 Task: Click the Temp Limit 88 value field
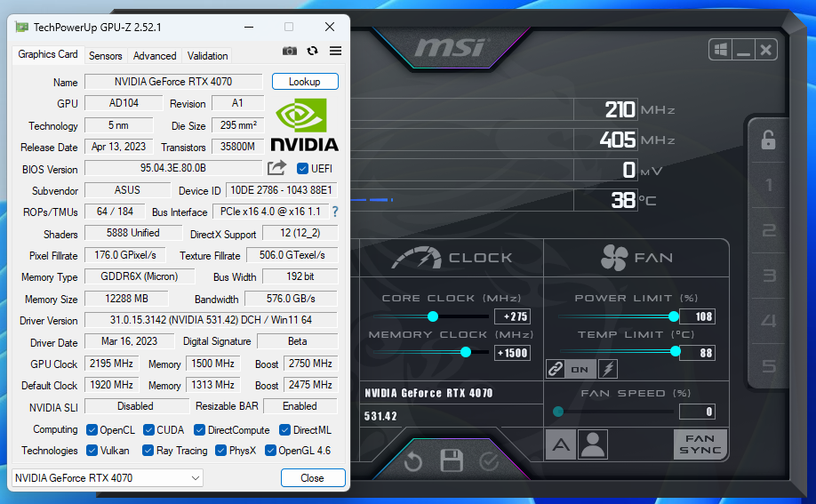(x=698, y=353)
